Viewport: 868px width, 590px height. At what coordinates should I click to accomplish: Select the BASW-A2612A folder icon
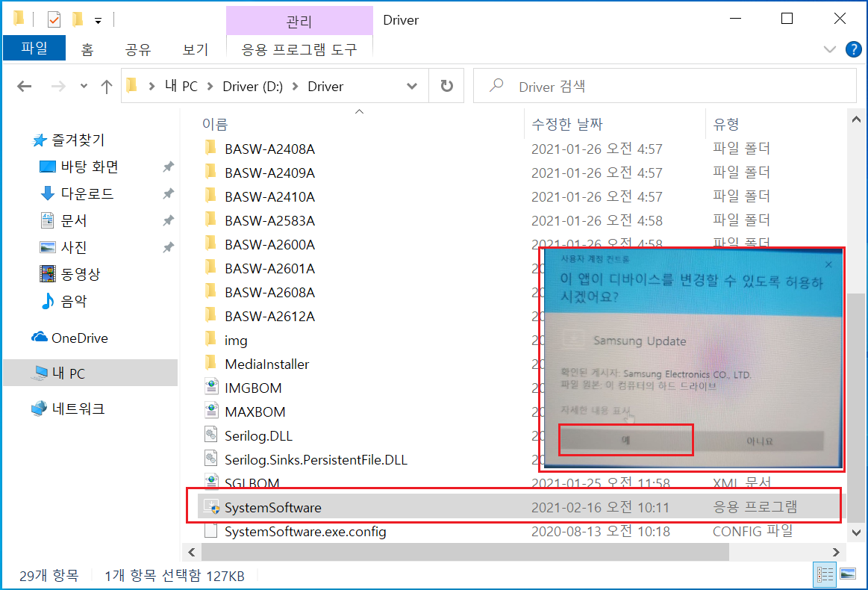tap(210, 315)
